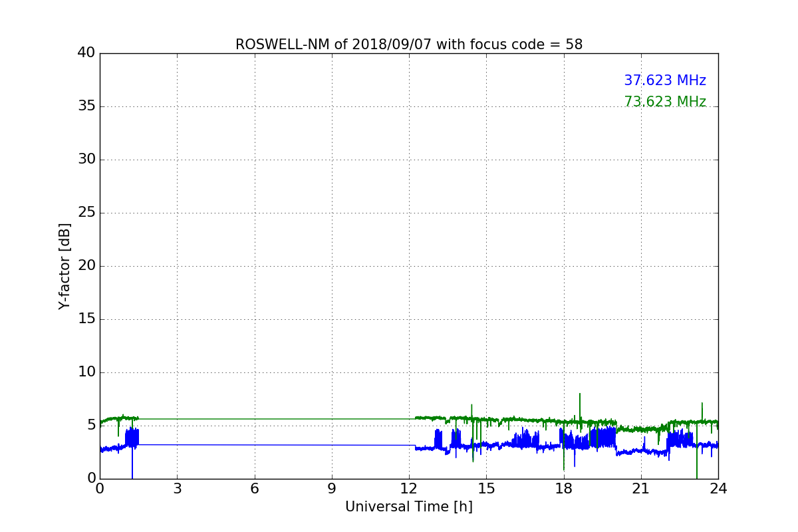The width and height of the screenshot is (798, 532).
Task: Select the green 73.623 MHz legend label
Action: [x=665, y=102]
